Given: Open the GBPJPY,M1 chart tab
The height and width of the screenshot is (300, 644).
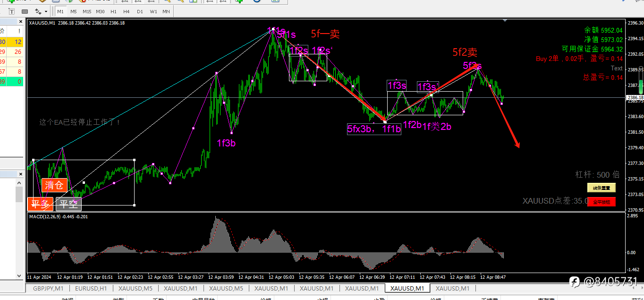Looking at the screenshot, I should pos(48,288).
